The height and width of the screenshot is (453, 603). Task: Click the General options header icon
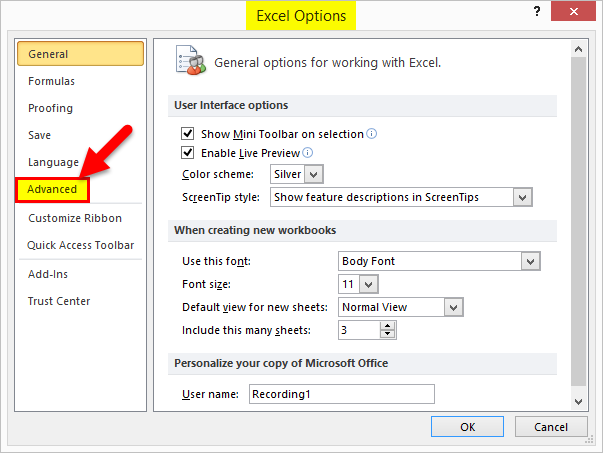189,60
